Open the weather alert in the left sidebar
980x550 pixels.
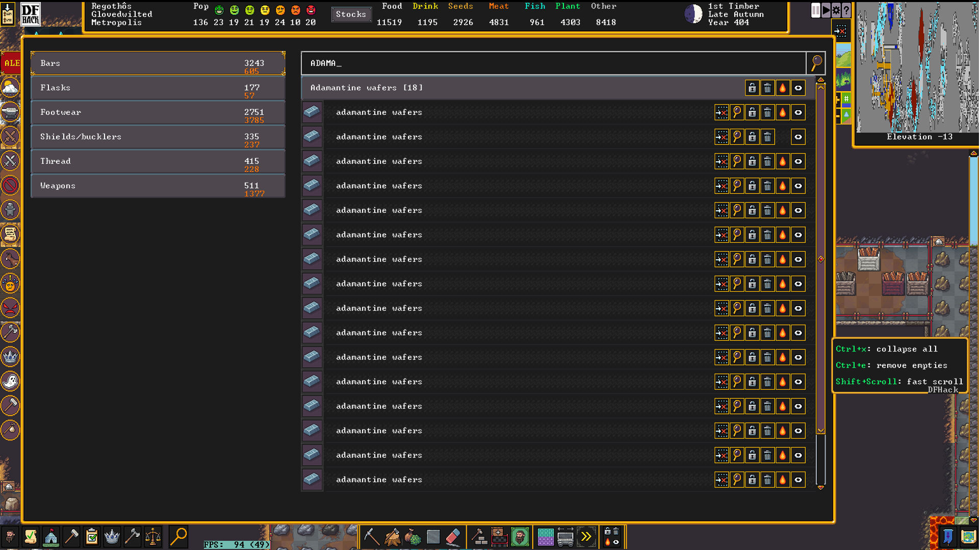coord(10,87)
